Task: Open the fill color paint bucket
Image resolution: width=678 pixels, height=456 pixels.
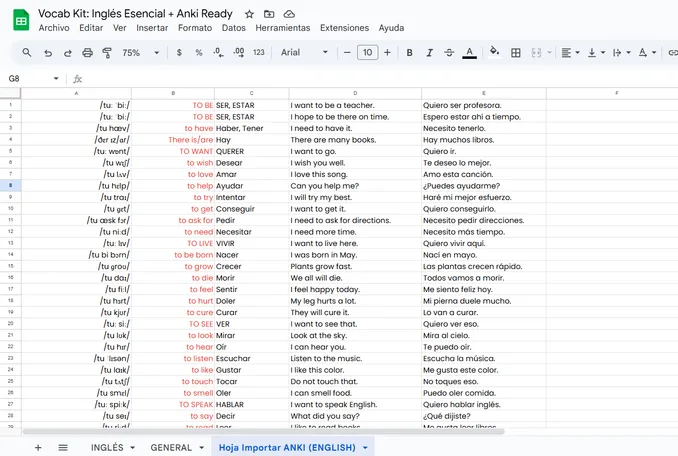Action: 494,52
